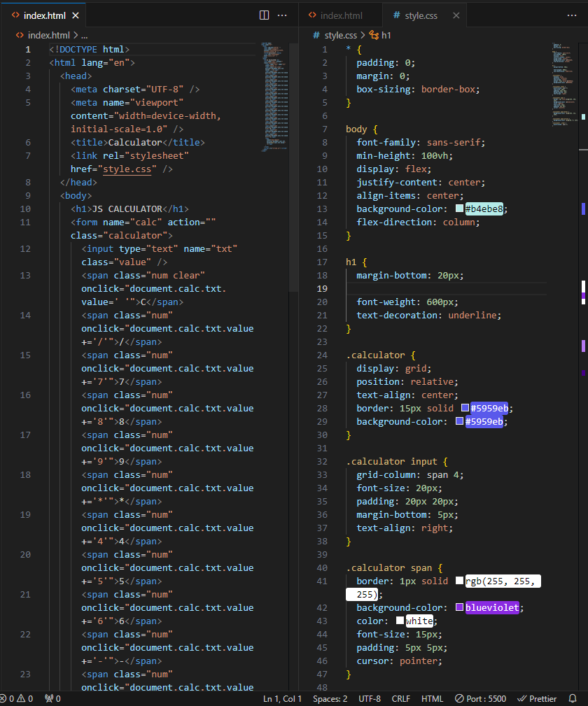Viewport: 588px width, 706px height.
Task: Click the <title>Calculator text on line 6
Action: click(116, 143)
